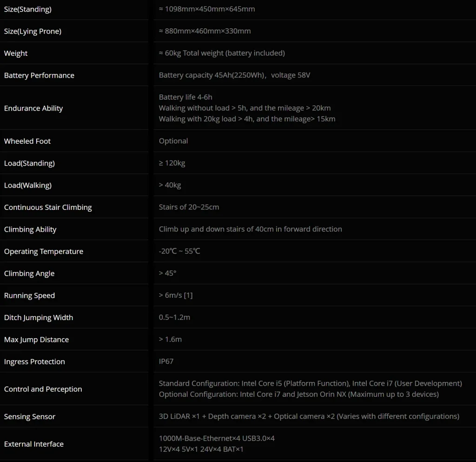Click the 'Walking with 20kg load' line
Viewport: 476px width, 462px height.
(x=247, y=119)
